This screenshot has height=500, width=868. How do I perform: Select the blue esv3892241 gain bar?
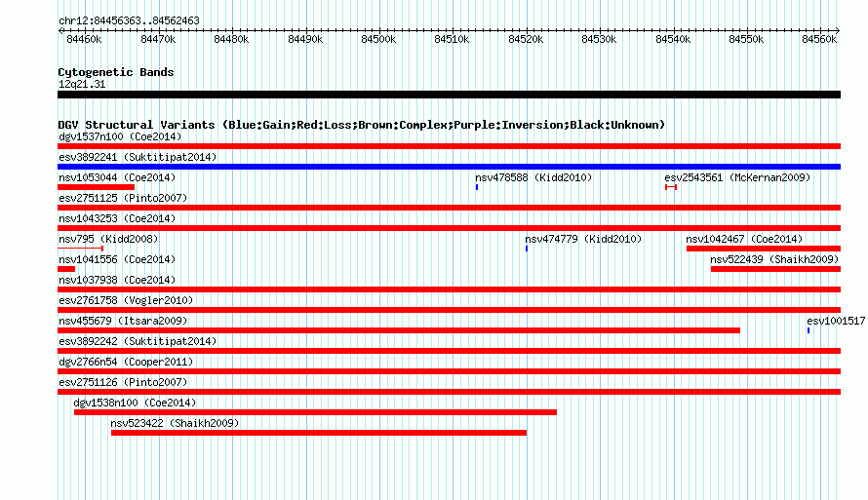coord(449,167)
